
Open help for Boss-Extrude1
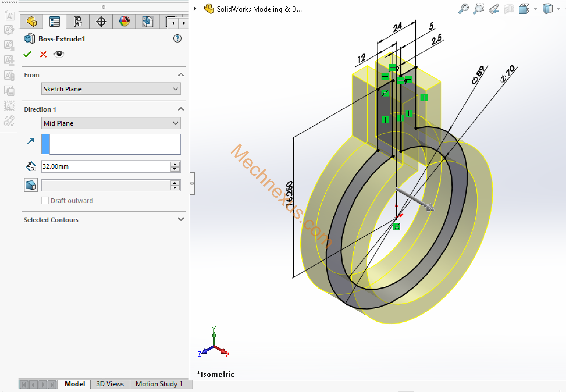(177, 39)
